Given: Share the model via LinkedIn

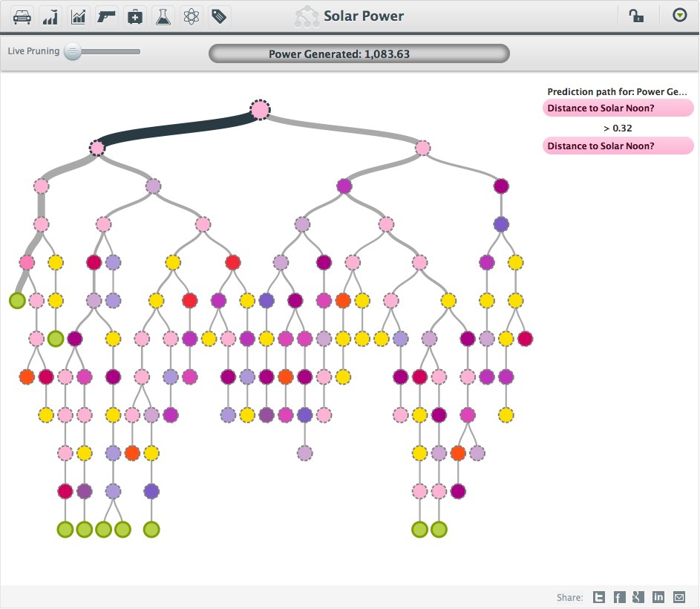Looking at the screenshot, I should 658,596.
